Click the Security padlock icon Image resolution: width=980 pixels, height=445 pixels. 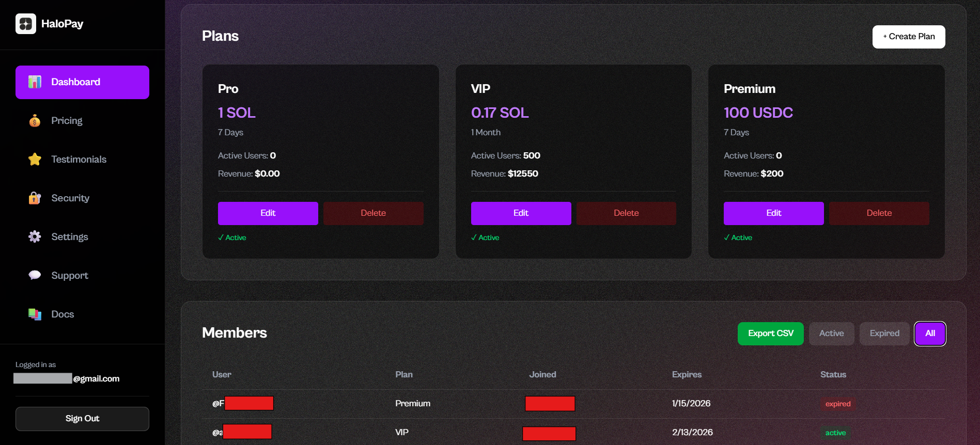tap(35, 198)
